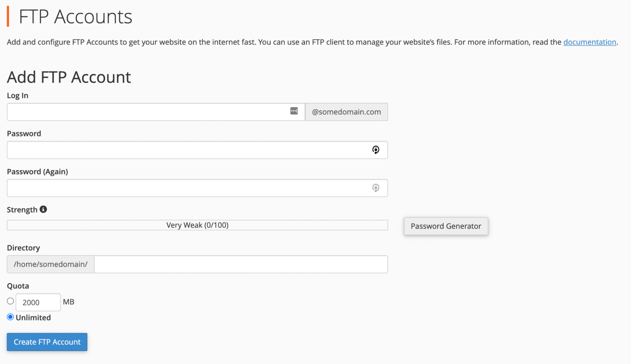Click the Very Weak strength meter bar
Screen dimensions: 631x364
tap(197, 225)
